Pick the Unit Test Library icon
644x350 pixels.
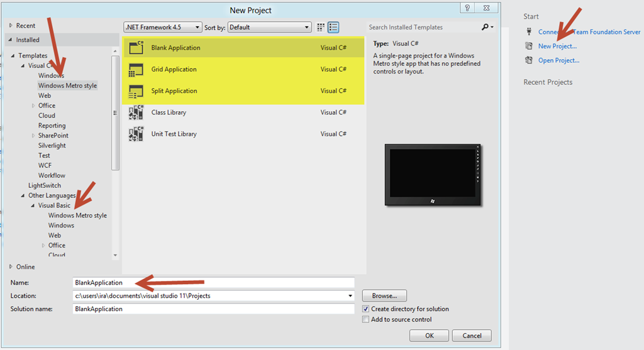click(136, 134)
